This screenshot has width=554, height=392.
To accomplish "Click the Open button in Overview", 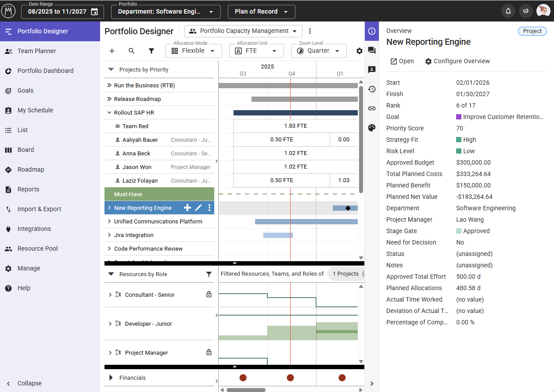I will pyautogui.click(x=402, y=61).
